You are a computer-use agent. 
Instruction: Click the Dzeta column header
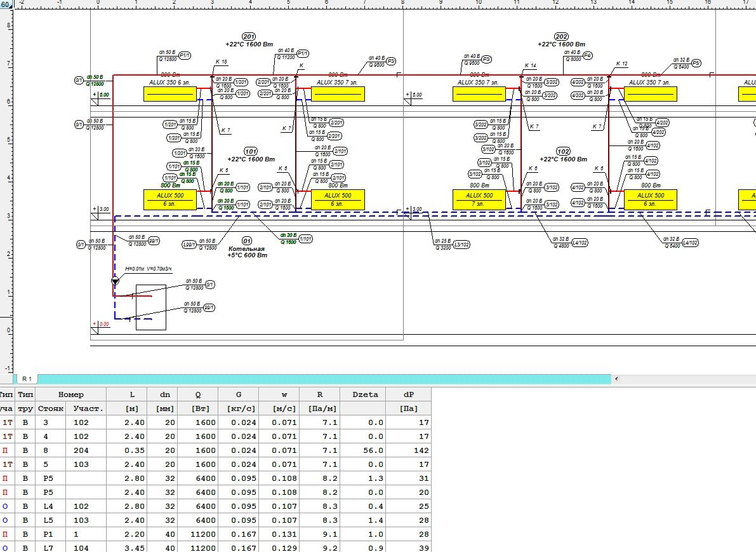[365, 394]
